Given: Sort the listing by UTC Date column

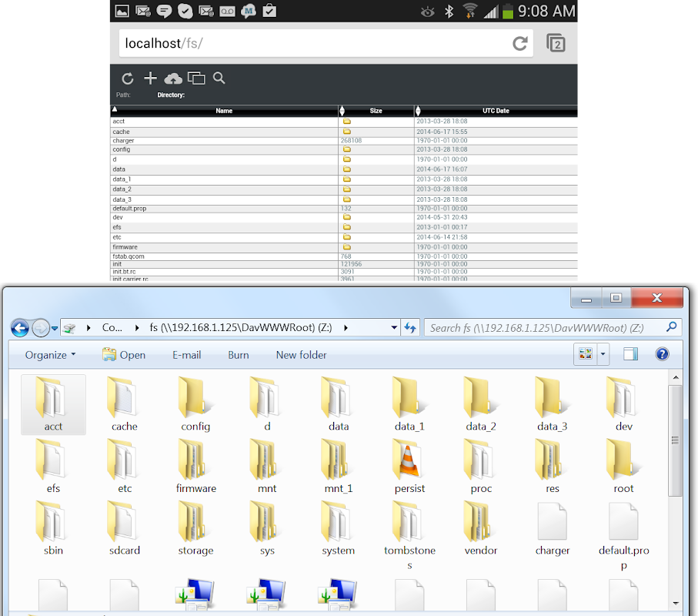Looking at the screenshot, I should pos(496,111).
